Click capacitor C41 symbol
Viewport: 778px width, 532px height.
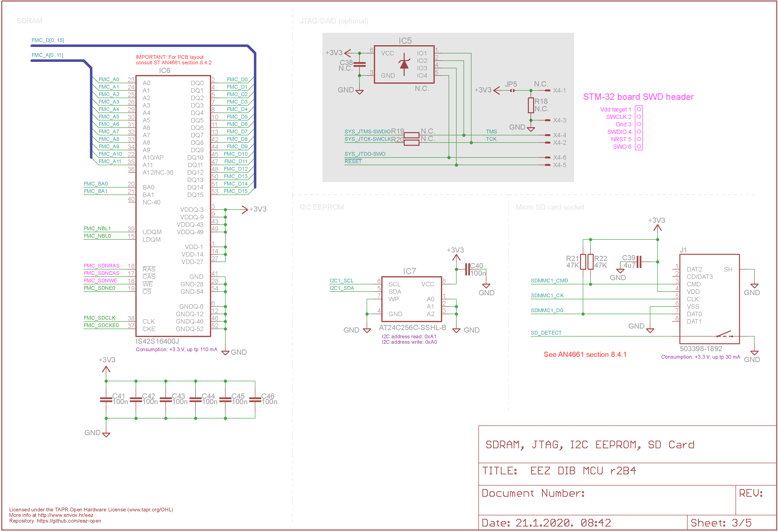(106, 400)
